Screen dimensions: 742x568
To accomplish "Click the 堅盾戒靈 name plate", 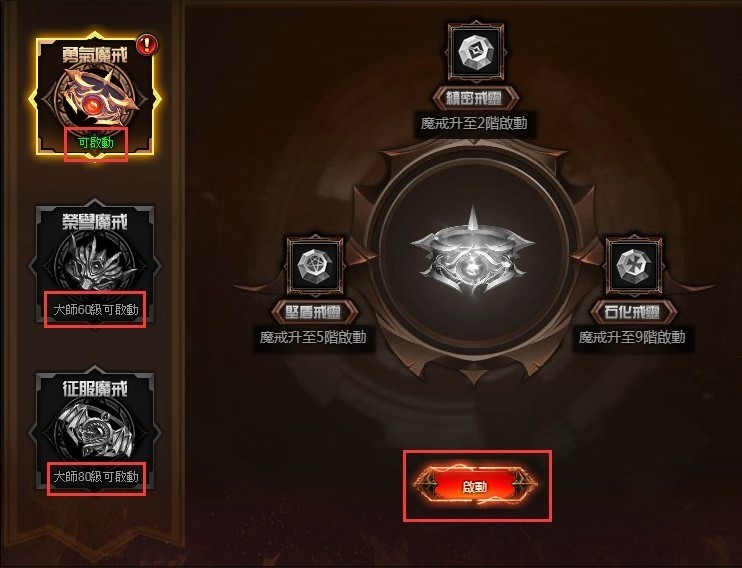I will click(314, 312).
